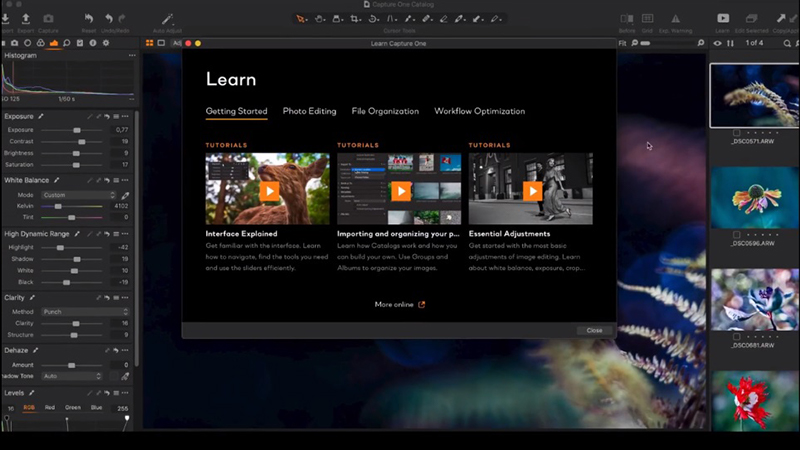
Task: Switch to the Workflow Optimization tab
Action: click(x=480, y=111)
